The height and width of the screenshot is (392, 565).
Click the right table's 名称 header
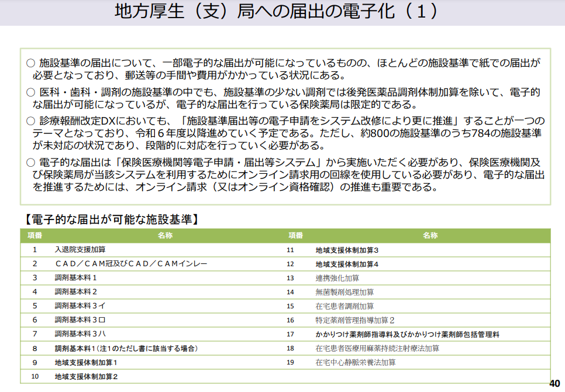(x=430, y=235)
